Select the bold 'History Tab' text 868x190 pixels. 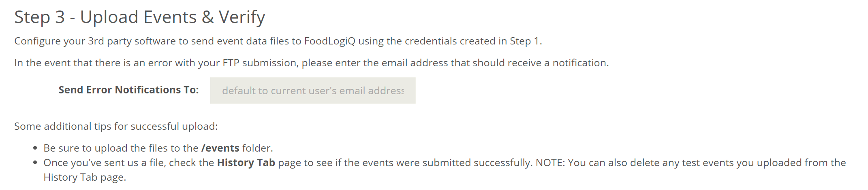coord(246,163)
